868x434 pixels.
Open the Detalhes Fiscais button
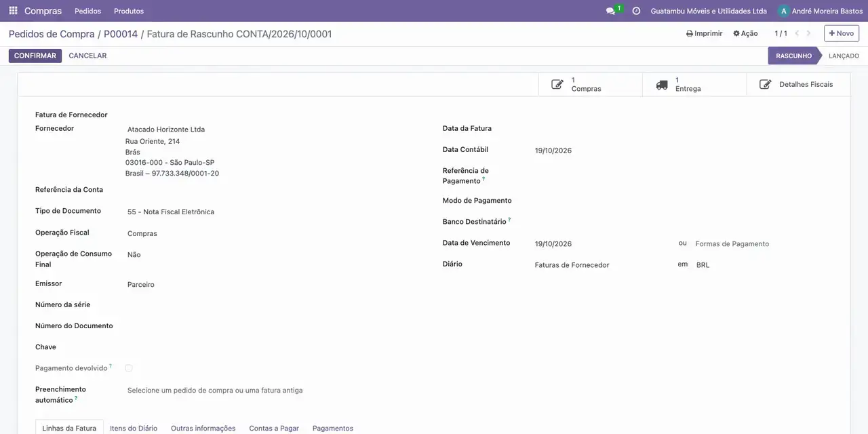pyautogui.click(x=798, y=85)
